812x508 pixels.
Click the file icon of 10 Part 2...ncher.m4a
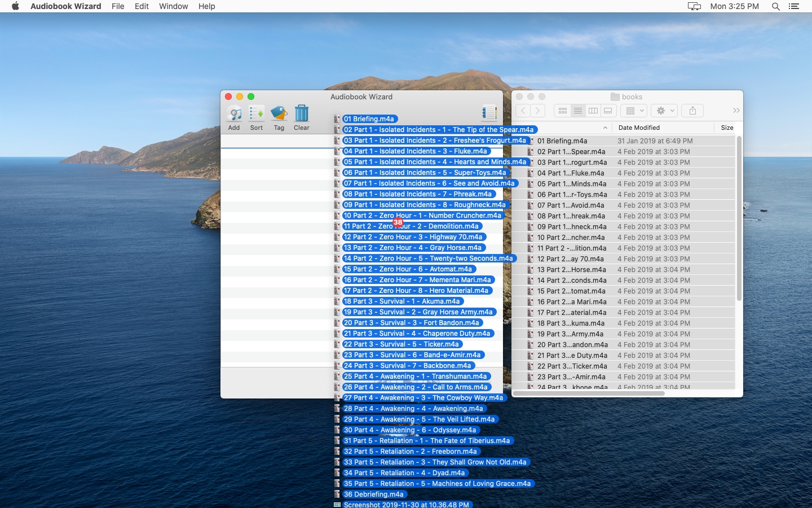pyautogui.click(x=531, y=238)
